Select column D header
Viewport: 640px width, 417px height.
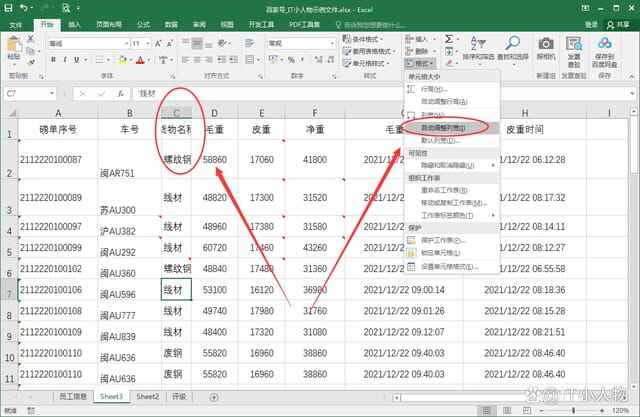[214, 113]
